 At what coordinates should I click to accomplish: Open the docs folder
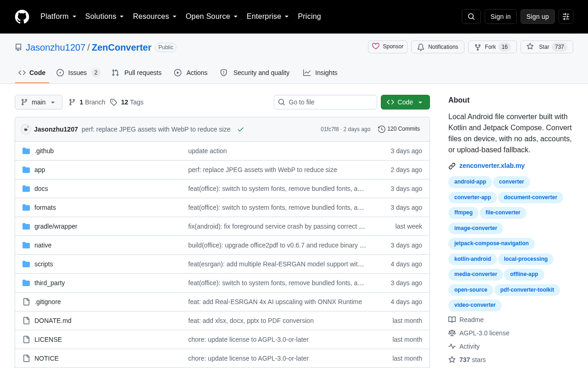point(41,189)
